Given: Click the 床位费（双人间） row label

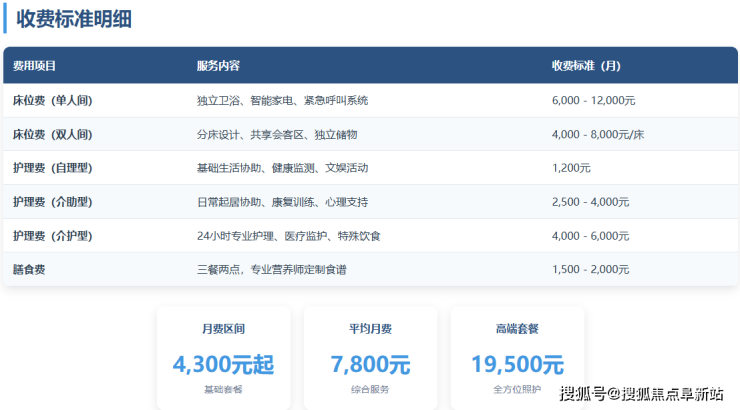Looking at the screenshot, I should (x=52, y=134).
